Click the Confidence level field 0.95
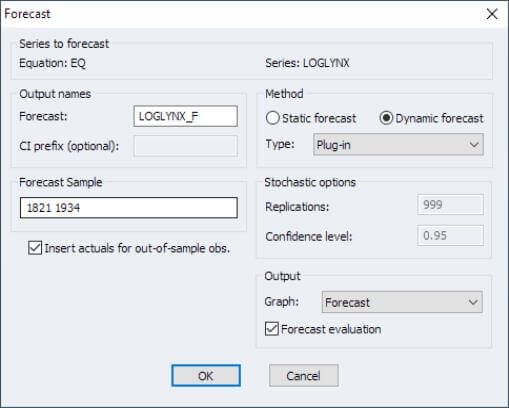The height and width of the screenshot is (408, 509). point(450,235)
